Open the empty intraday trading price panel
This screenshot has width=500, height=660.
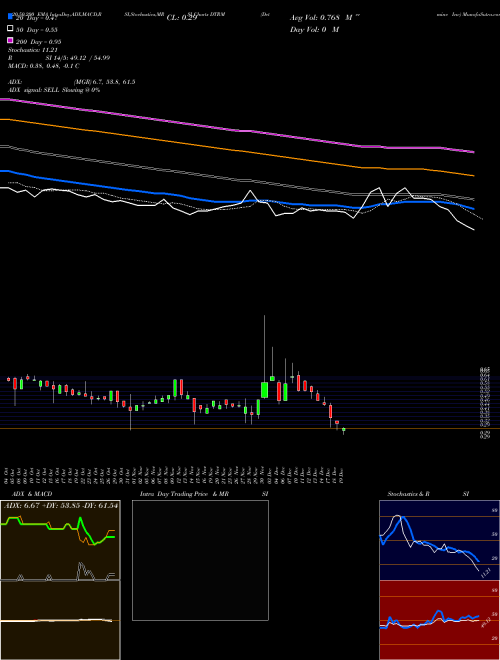coord(200,560)
